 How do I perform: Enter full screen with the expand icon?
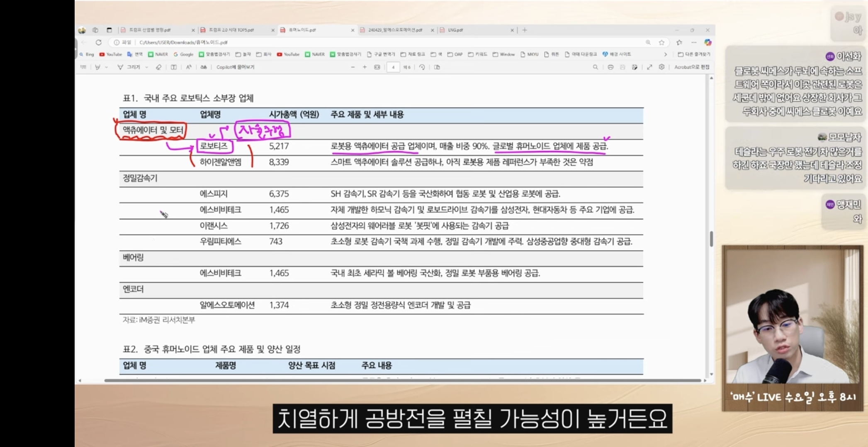coord(649,67)
